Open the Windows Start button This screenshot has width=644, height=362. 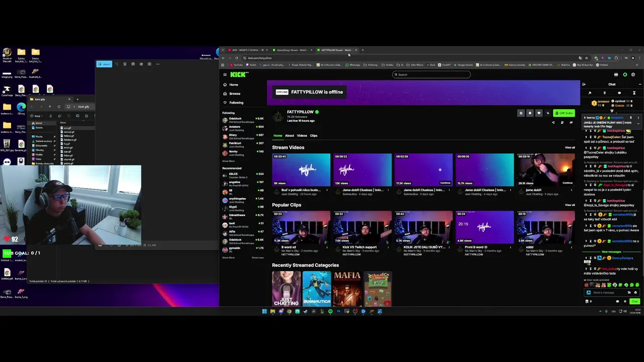pos(264,311)
